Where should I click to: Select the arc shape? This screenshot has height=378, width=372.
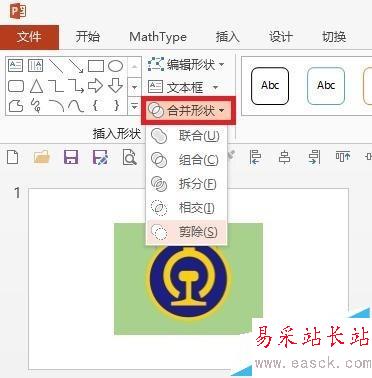(56, 106)
